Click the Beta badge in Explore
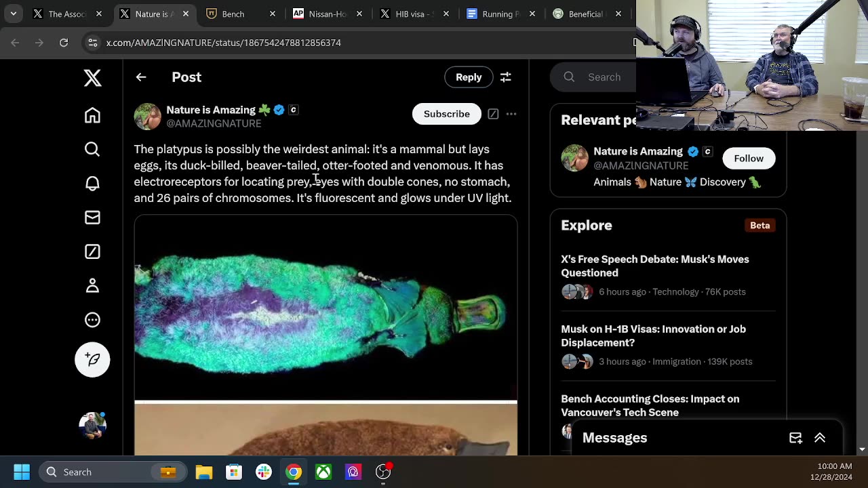The height and width of the screenshot is (488, 868). 759,225
